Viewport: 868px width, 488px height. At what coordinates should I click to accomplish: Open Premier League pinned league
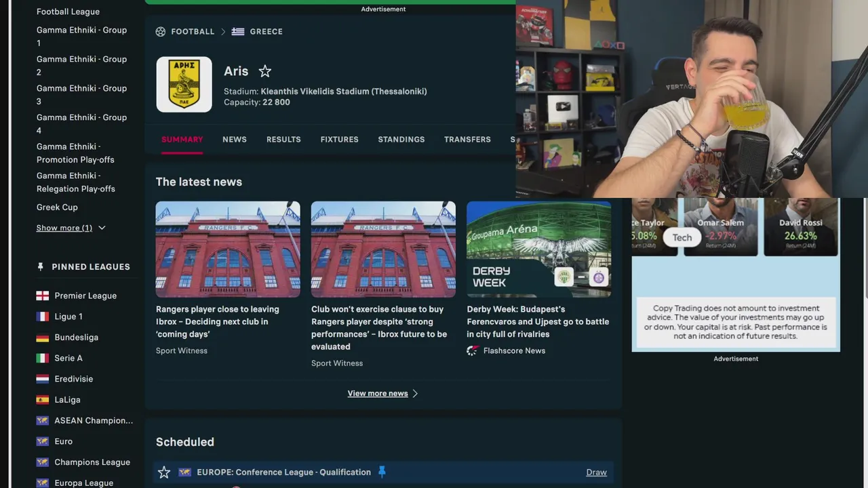point(85,296)
